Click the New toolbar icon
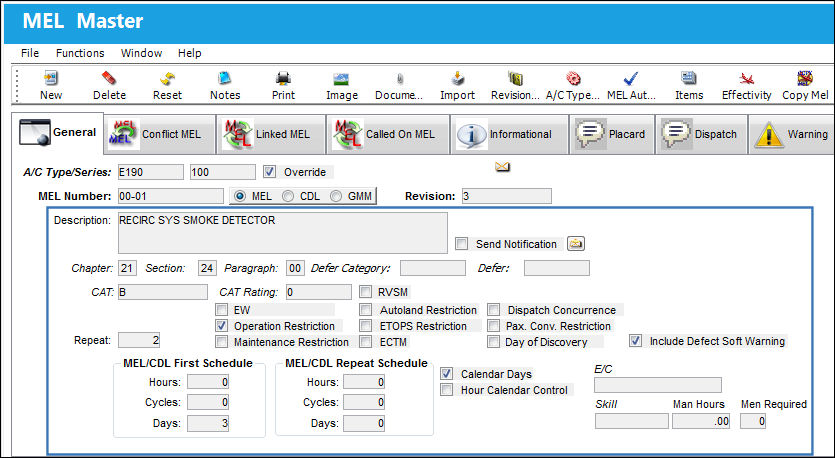This screenshot has width=835, height=458. pyautogui.click(x=51, y=79)
